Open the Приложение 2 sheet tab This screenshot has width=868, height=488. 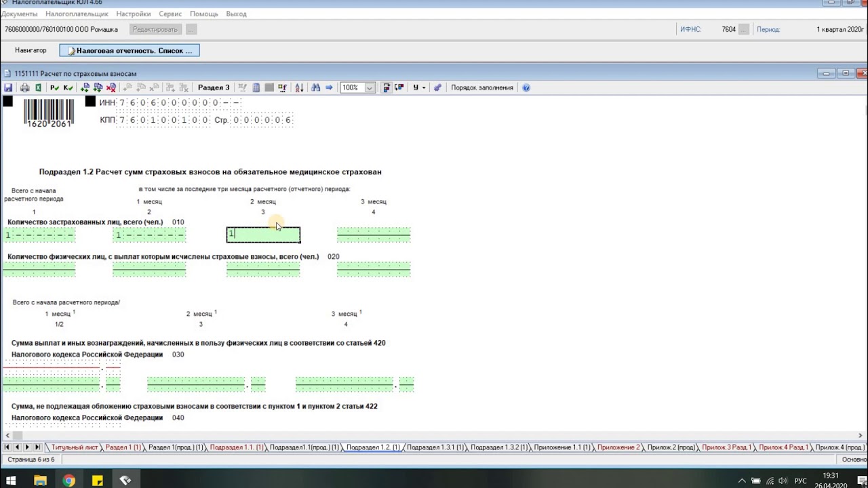(619, 447)
